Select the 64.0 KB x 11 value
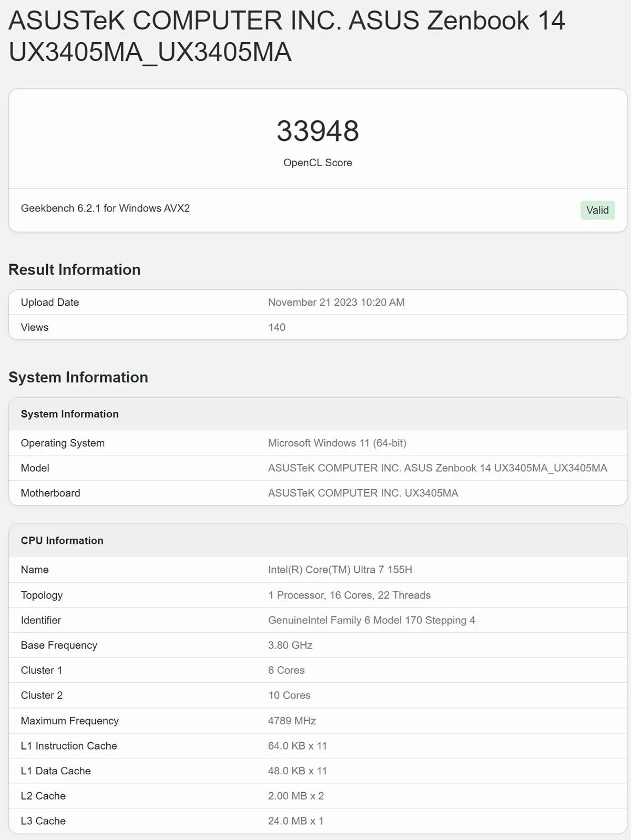631x840 pixels. (x=298, y=746)
